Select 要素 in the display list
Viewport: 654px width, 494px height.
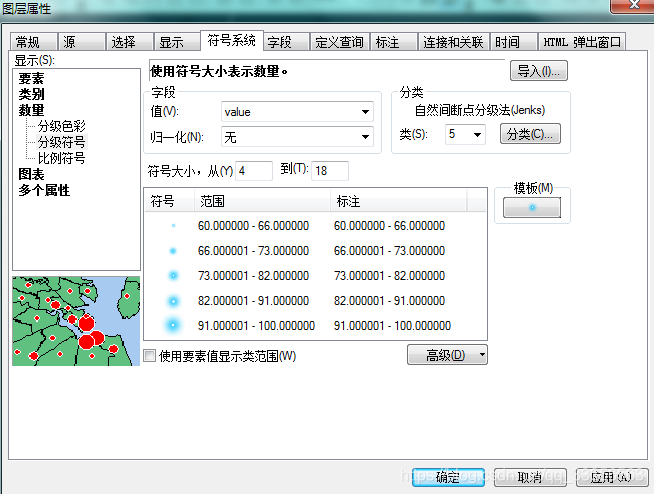pos(31,78)
